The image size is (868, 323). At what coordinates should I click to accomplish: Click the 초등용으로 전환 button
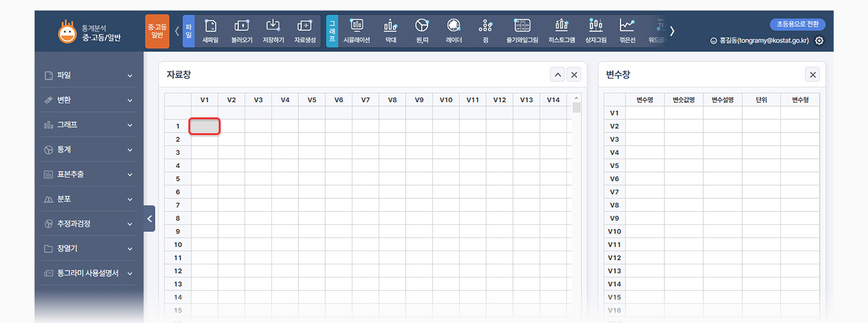tap(797, 24)
